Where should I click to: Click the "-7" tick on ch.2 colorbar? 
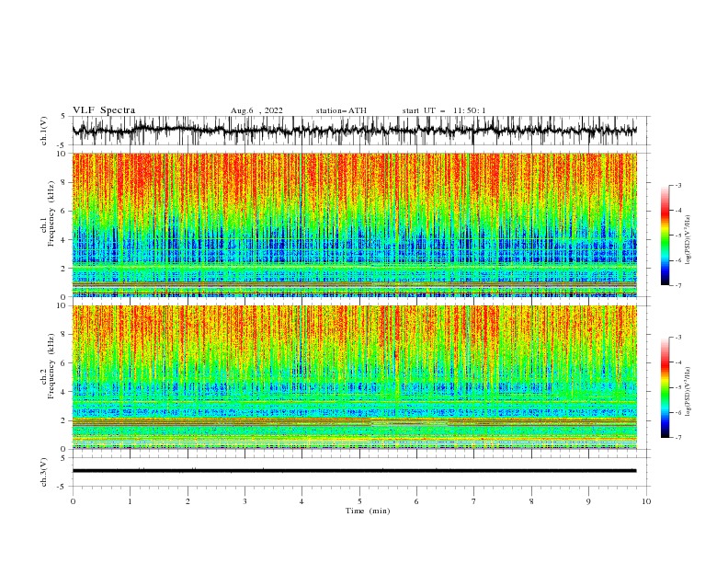pyautogui.click(x=677, y=438)
